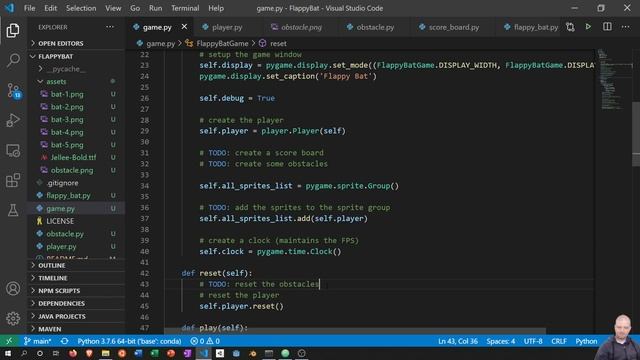Switch to the score_board.py tab

pos(453,27)
